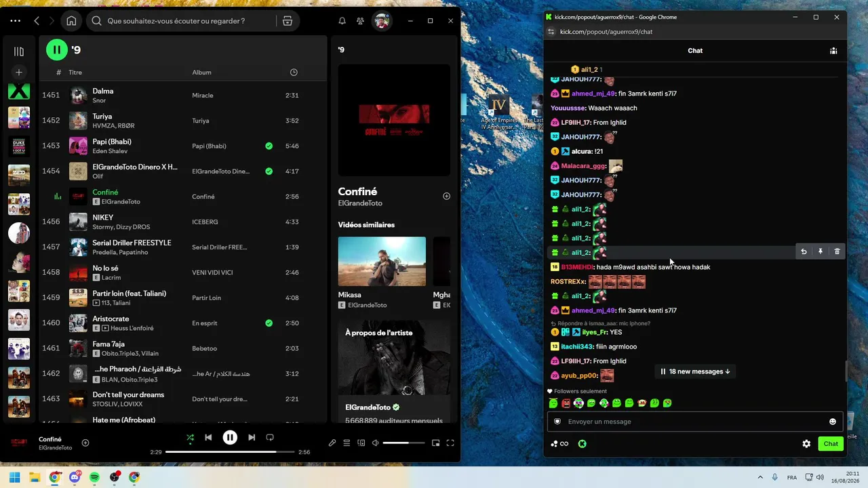Open Your Library in Spotify sidebar
868x488 pixels.
click(19, 52)
